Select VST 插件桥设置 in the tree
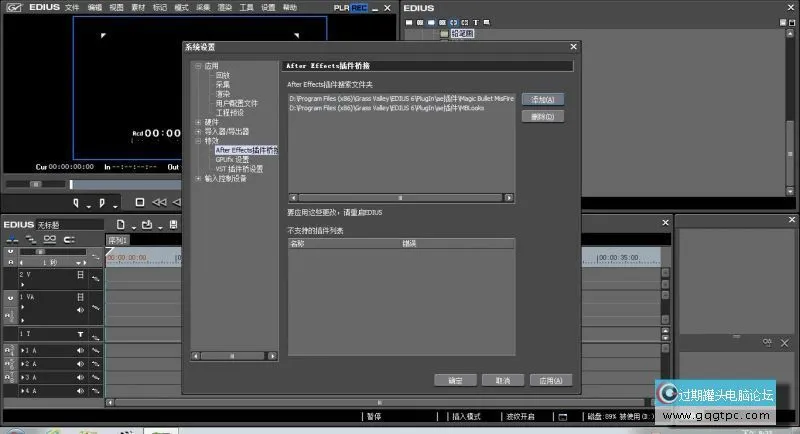This screenshot has height=434, width=800. point(239,169)
